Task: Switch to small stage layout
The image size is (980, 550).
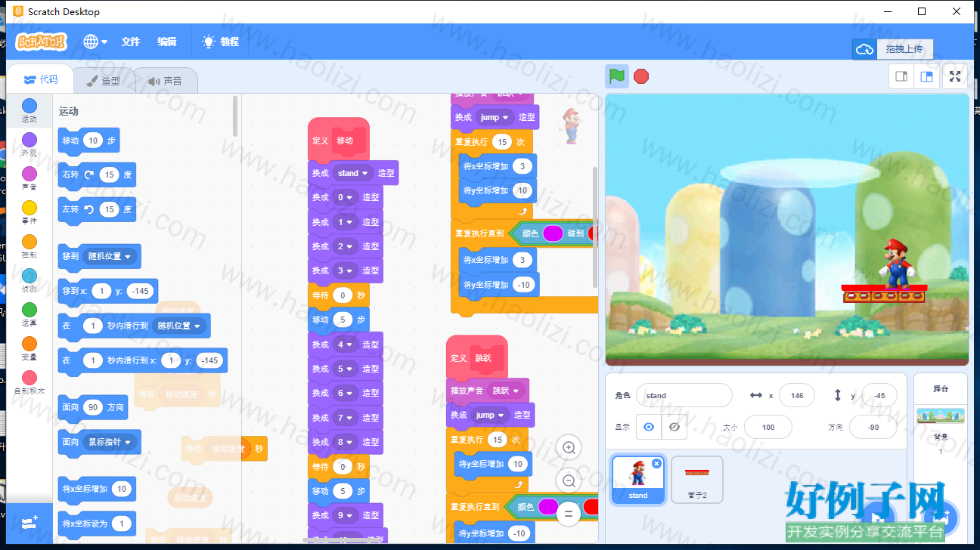Action: click(901, 76)
